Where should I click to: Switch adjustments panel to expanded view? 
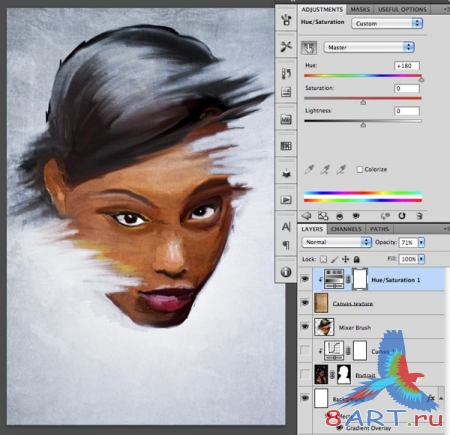[x=323, y=216]
